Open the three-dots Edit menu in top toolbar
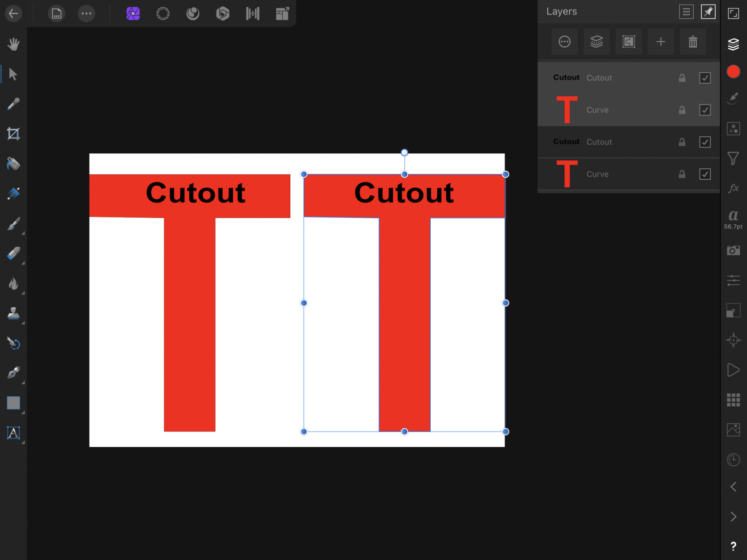 pos(87,13)
